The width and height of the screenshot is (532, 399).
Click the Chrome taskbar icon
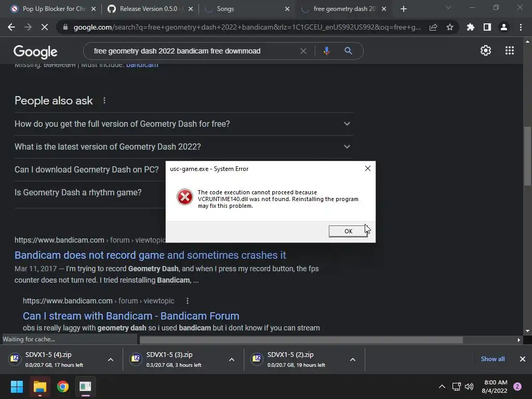(63, 387)
